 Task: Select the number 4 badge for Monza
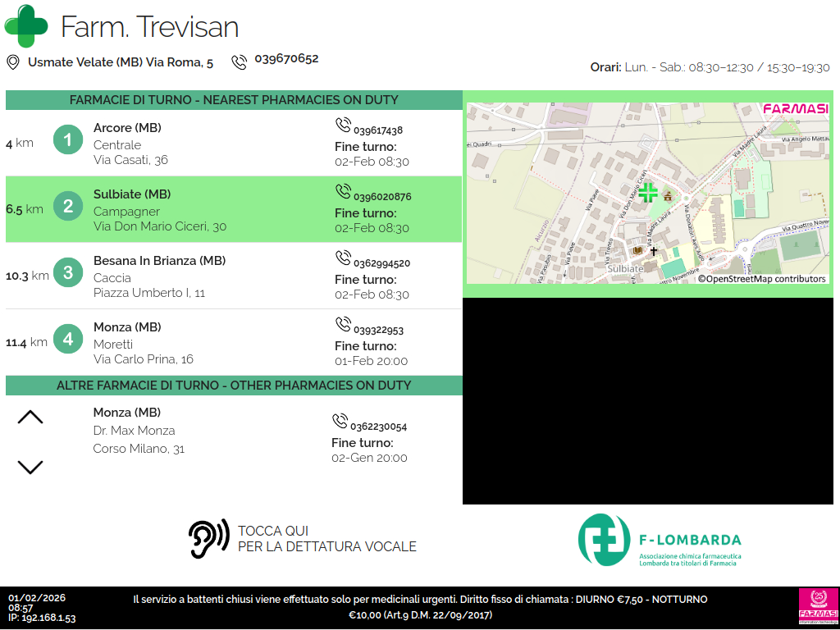pyautogui.click(x=68, y=340)
